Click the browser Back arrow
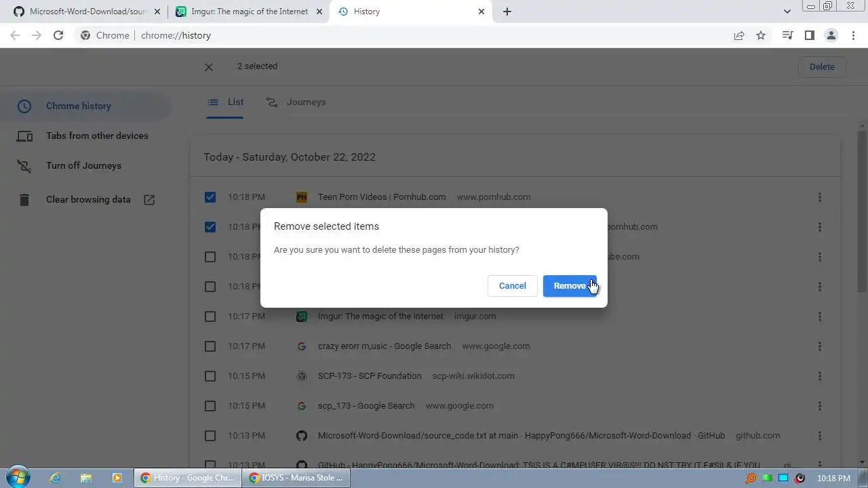The width and height of the screenshot is (868, 488). pos(15,35)
